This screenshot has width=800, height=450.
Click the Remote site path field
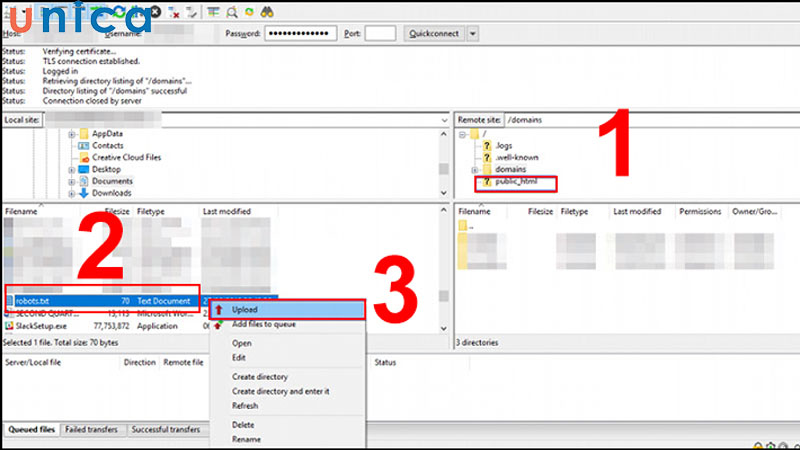(651, 120)
